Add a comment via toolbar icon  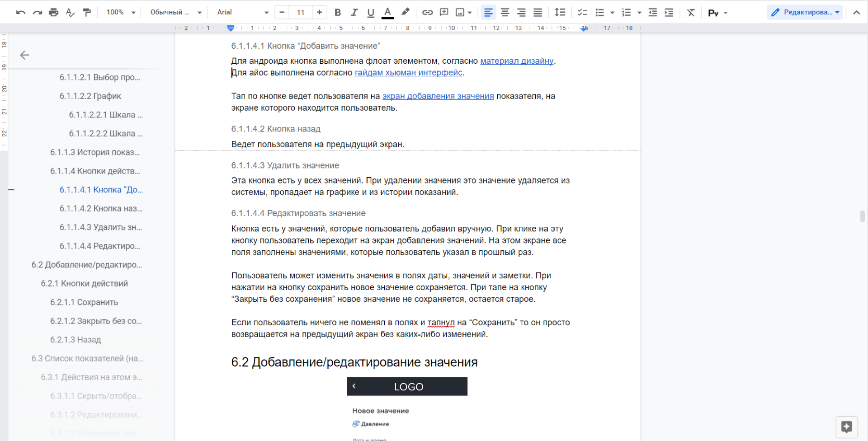click(444, 13)
